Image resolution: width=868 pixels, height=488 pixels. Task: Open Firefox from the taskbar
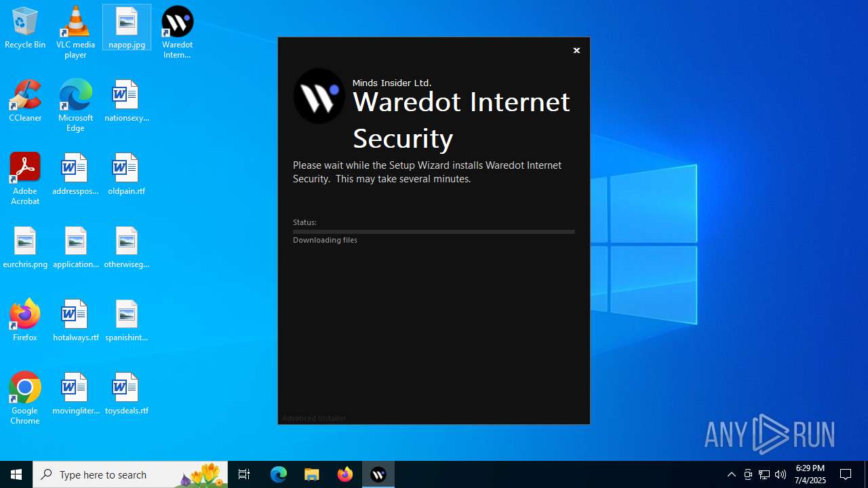(345, 474)
